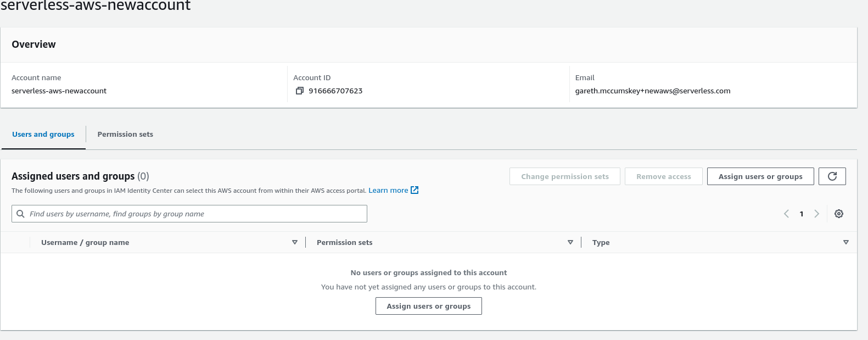Click the Change permission sets button

tap(564, 176)
